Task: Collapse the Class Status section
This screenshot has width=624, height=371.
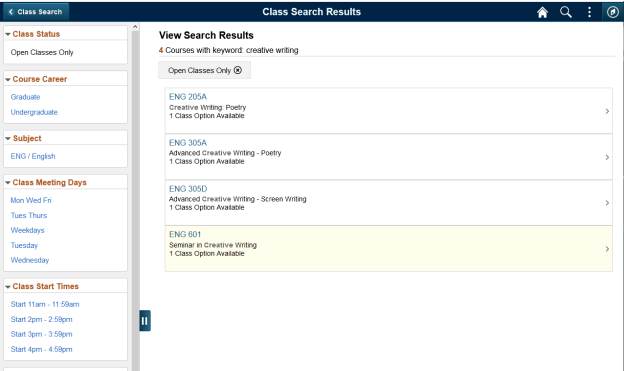Action: point(8,34)
